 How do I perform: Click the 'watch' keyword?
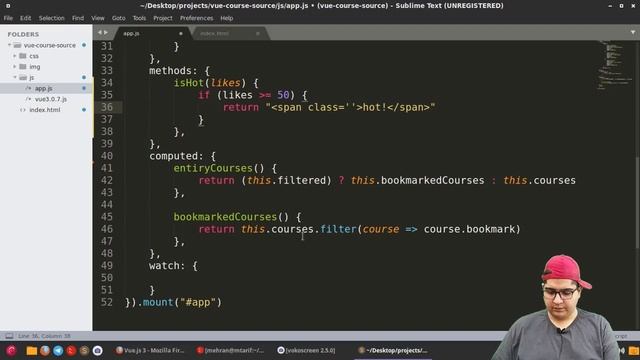(x=164, y=266)
